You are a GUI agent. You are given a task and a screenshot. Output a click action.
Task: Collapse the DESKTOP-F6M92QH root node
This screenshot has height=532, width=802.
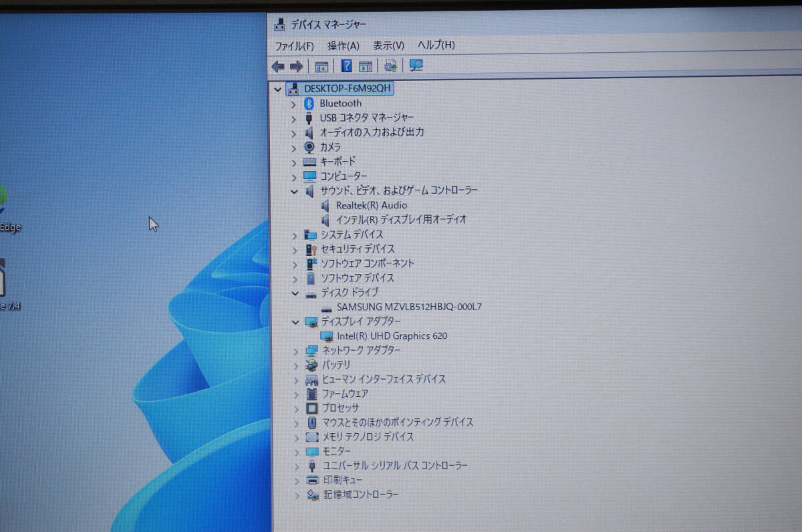pyautogui.click(x=277, y=89)
